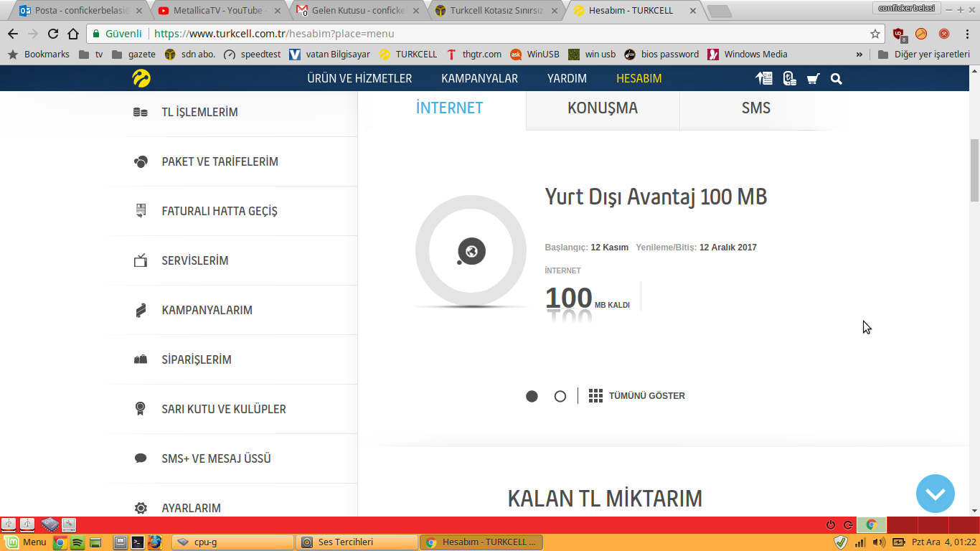The height and width of the screenshot is (551, 980).
Task: Click the speech bubble icon beside SMS+ VE MESAJ ÜSSÜ
Action: 141,458
